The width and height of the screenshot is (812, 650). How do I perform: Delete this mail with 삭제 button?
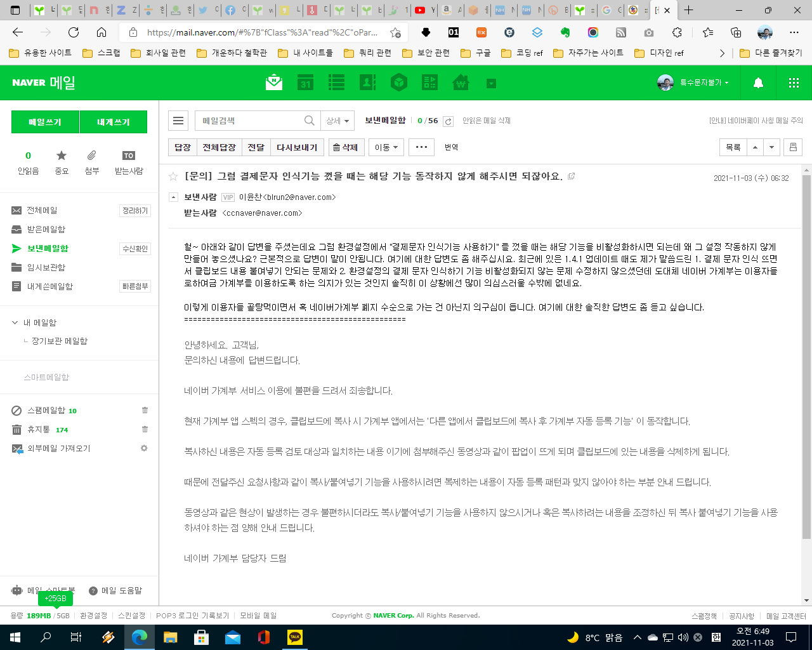point(346,147)
